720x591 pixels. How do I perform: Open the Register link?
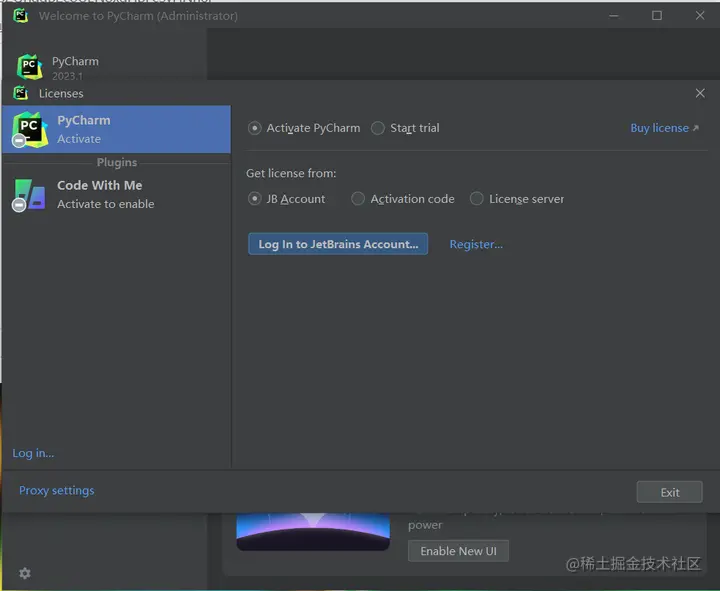point(476,244)
